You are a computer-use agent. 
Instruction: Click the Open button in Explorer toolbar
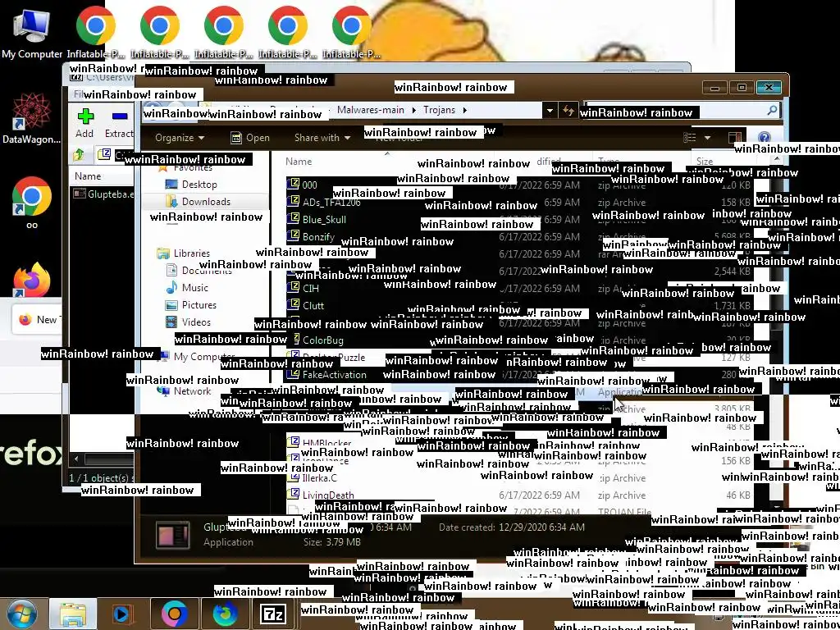(250, 138)
